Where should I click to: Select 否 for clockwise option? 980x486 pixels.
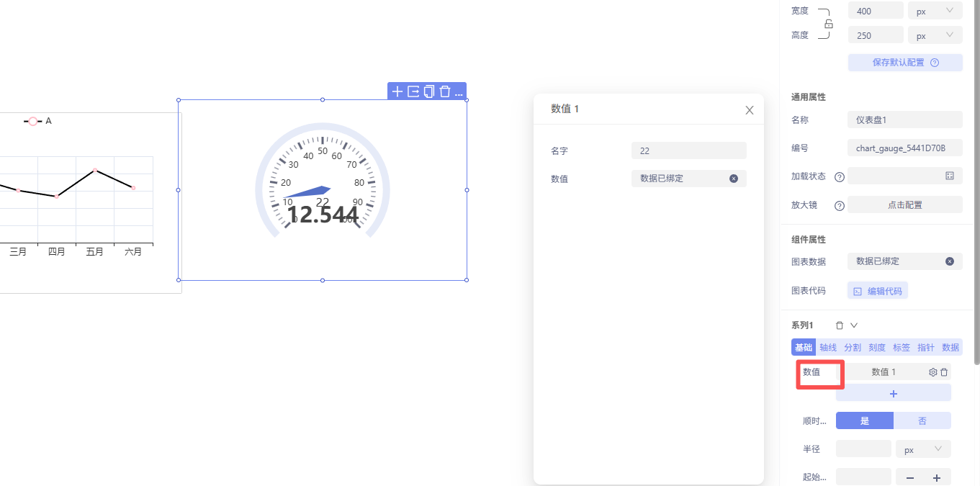click(x=922, y=420)
